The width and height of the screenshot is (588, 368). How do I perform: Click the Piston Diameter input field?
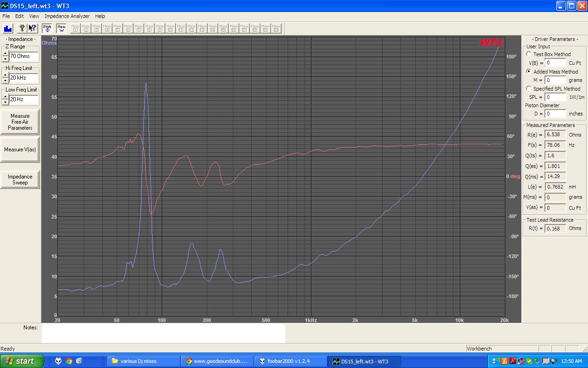(555, 114)
